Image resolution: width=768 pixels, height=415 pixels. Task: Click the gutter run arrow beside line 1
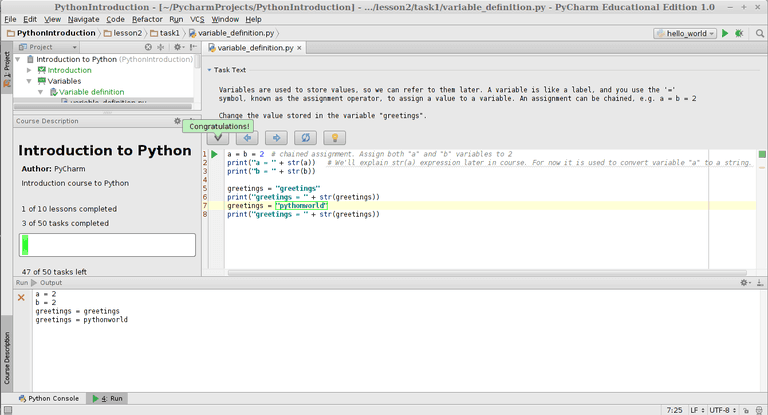pos(215,154)
